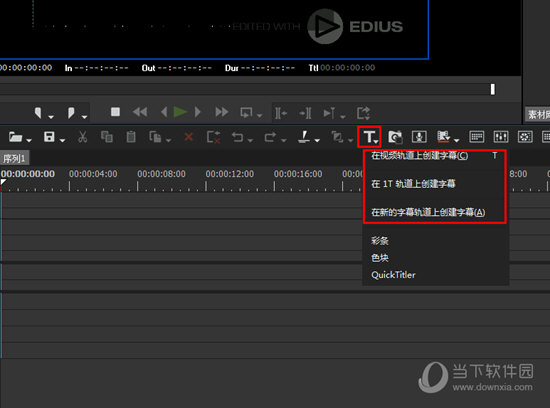The width and height of the screenshot is (550, 408).
Task: Click the fast forward button
Action: (x=222, y=112)
